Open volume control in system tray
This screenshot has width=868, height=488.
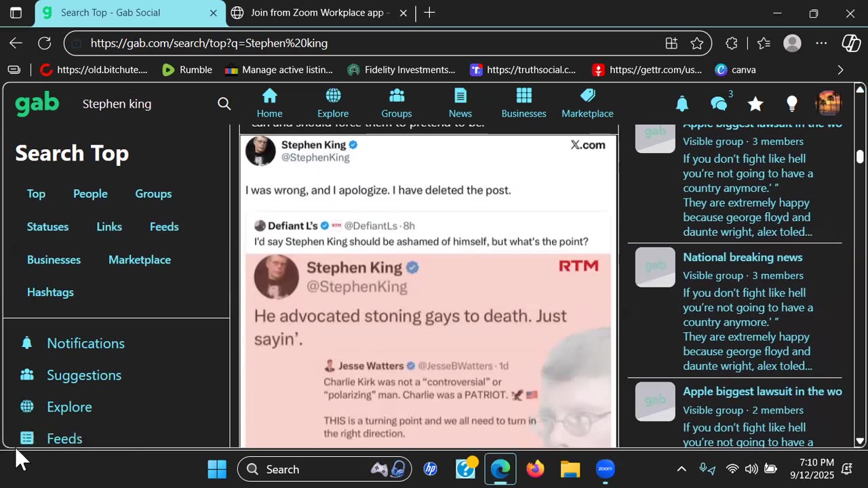click(x=751, y=469)
